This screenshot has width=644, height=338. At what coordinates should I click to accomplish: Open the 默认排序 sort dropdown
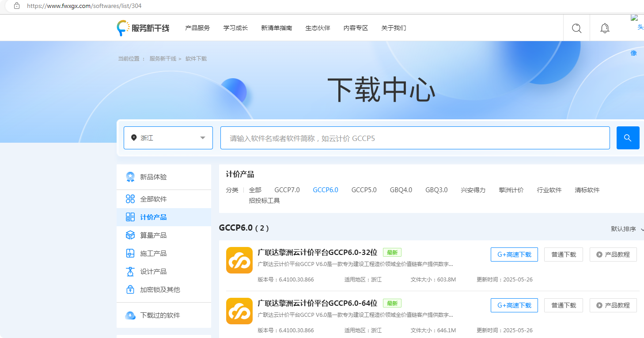pyautogui.click(x=623, y=229)
